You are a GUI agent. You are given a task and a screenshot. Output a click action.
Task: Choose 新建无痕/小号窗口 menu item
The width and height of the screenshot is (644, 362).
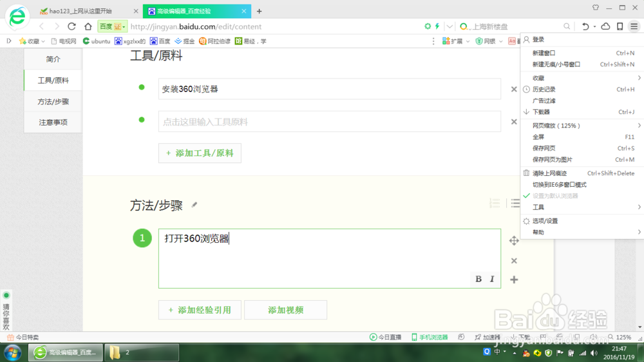(582, 64)
